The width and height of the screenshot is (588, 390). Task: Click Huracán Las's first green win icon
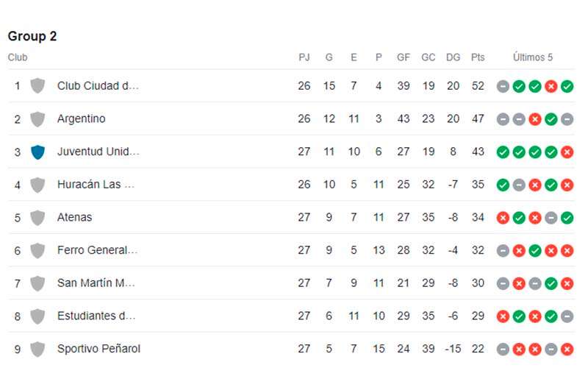503,185
